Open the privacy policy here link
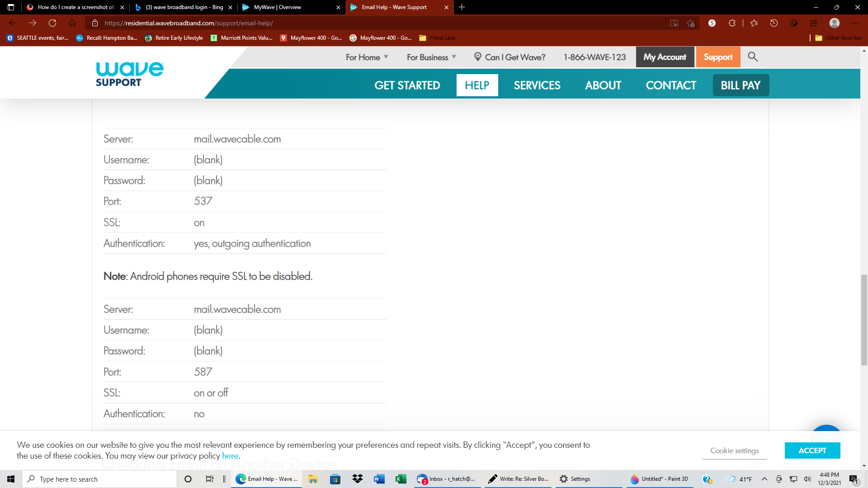 point(230,456)
